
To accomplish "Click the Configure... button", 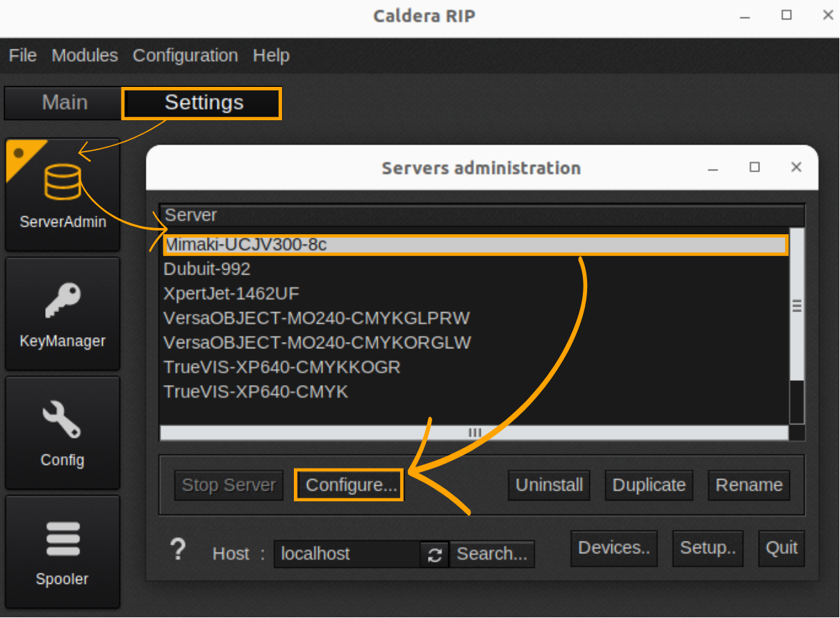I will pos(349,485).
